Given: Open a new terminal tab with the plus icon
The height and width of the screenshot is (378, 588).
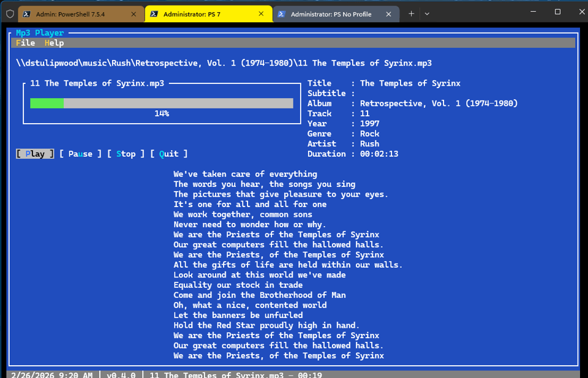Looking at the screenshot, I should (x=411, y=13).
